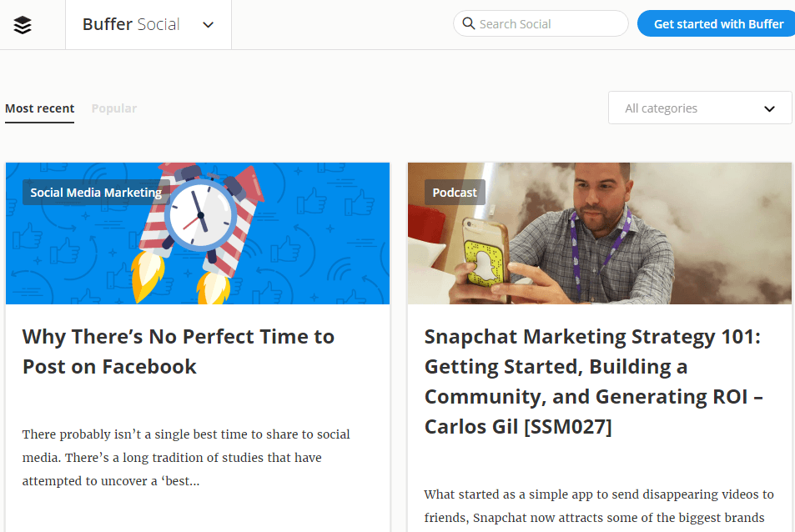
Task: Open Why There's No Perfect Time article title
Action: [179, 351]
